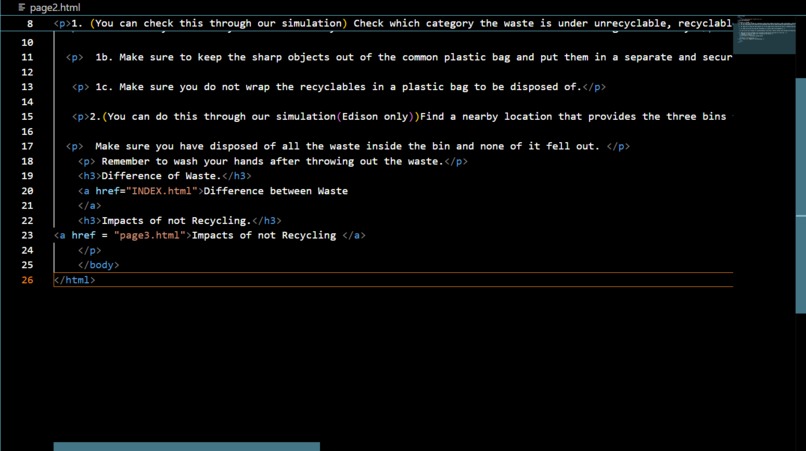806x451 pixels.
Task: Click text "Remember to wash your hands"
Action: [x=182, y=161]
